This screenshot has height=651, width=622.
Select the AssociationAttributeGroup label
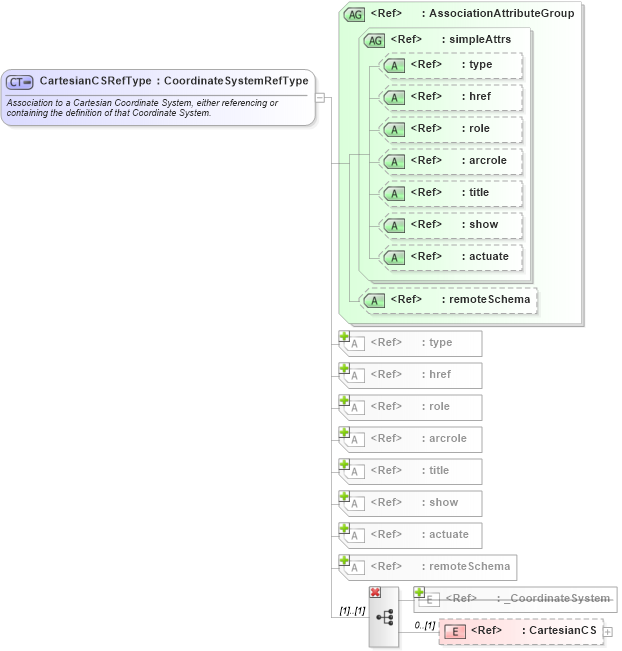(502, 13)
